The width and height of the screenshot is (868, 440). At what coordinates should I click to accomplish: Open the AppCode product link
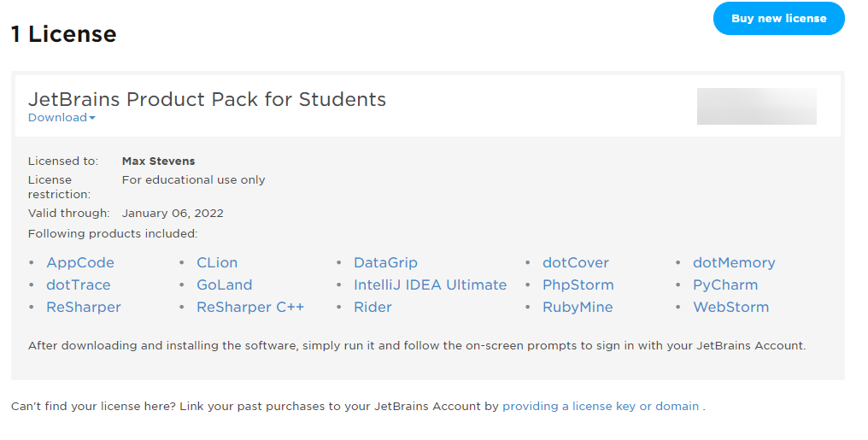(x=80, y=263)
